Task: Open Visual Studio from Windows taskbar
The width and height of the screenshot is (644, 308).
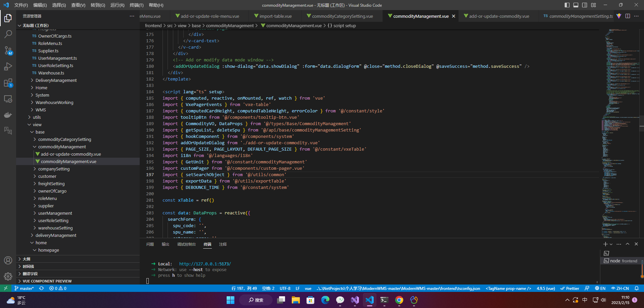Action: [x=355, y=300]
